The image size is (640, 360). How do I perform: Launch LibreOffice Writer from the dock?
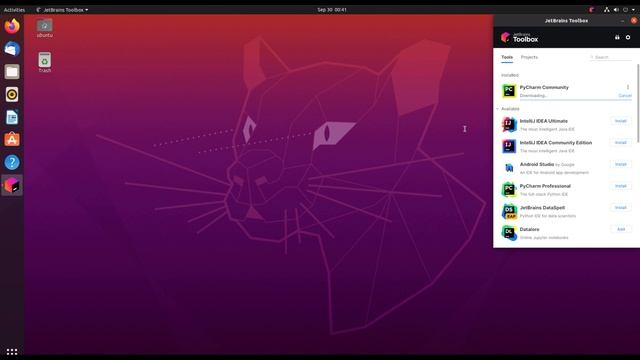[x=12, y=117]
